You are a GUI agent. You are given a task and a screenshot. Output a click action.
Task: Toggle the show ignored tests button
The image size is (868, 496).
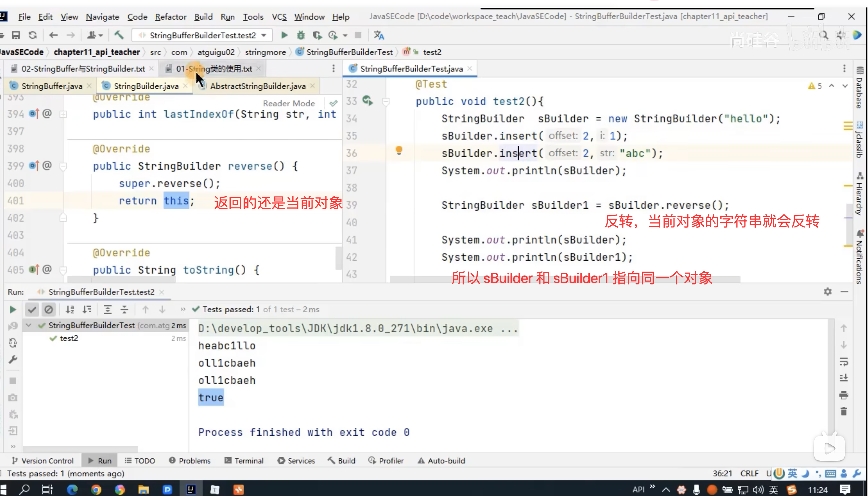(49, 309)
